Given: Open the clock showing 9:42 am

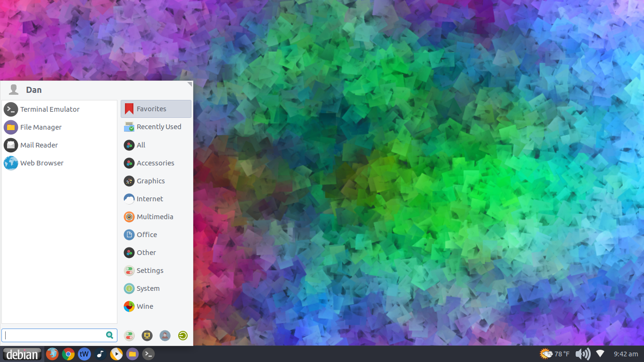Looking at the screenshot, I should point(626,354).
